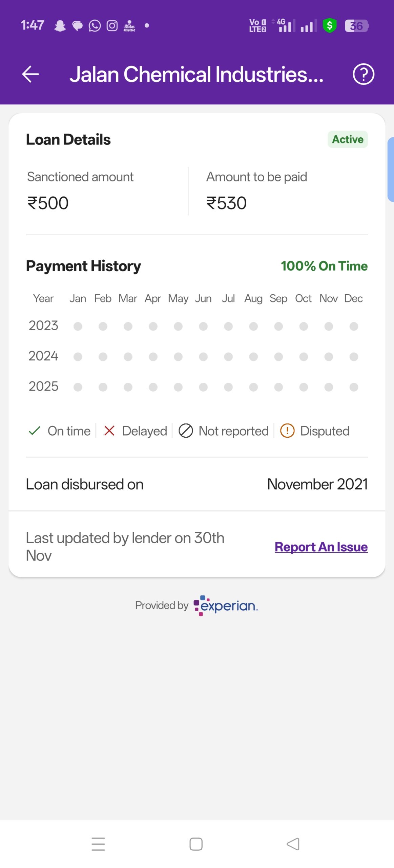Tap the Disputed legend warning icon
The width and height of the screenshot is (394, 868).
tap(287, 431)
